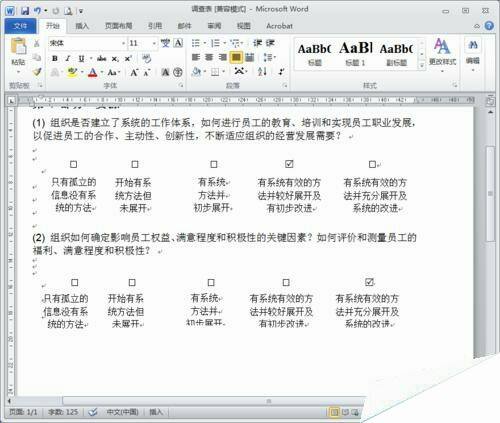The width and height of the screenshot is (500, 423).
Task: Click the spelling proofing check icon in status bar
Action: pos(93,412)
